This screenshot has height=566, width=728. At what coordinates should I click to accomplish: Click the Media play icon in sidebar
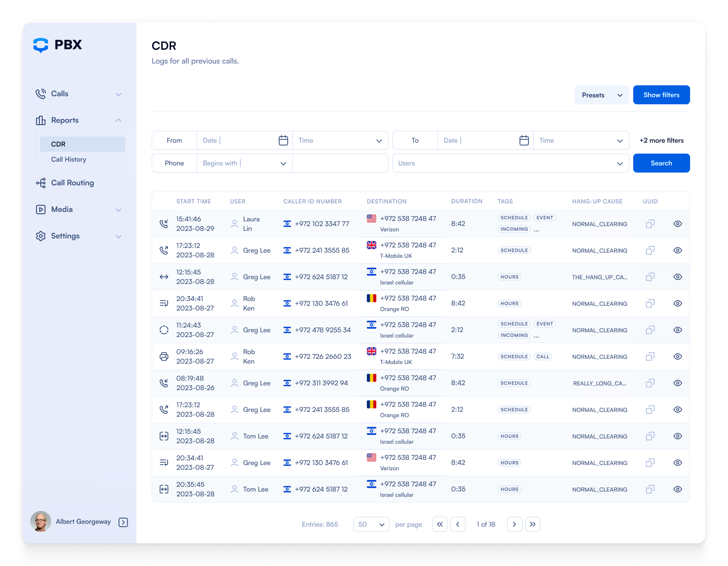click(x=41, y=210)
